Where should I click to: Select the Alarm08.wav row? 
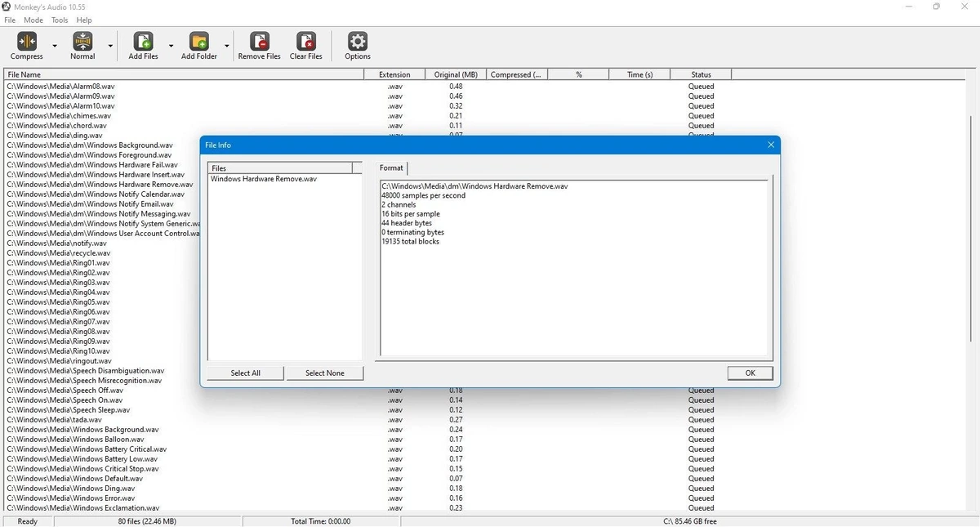pos(60,86)
